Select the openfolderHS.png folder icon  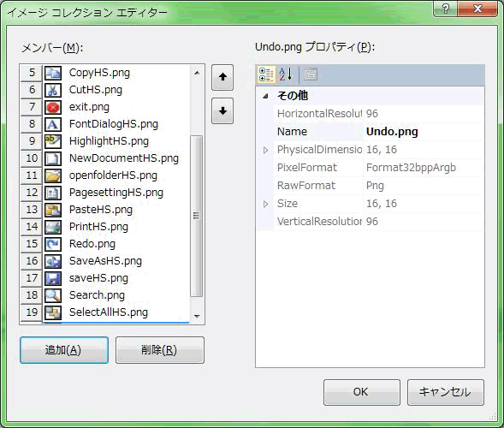tap(53, 175)
